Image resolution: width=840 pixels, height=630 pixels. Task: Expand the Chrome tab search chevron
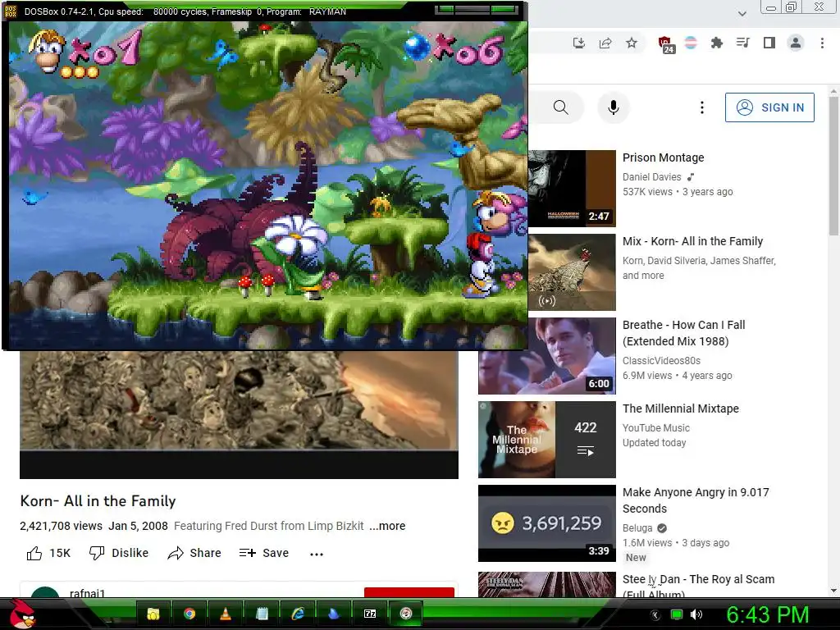(x=742, y=13)
